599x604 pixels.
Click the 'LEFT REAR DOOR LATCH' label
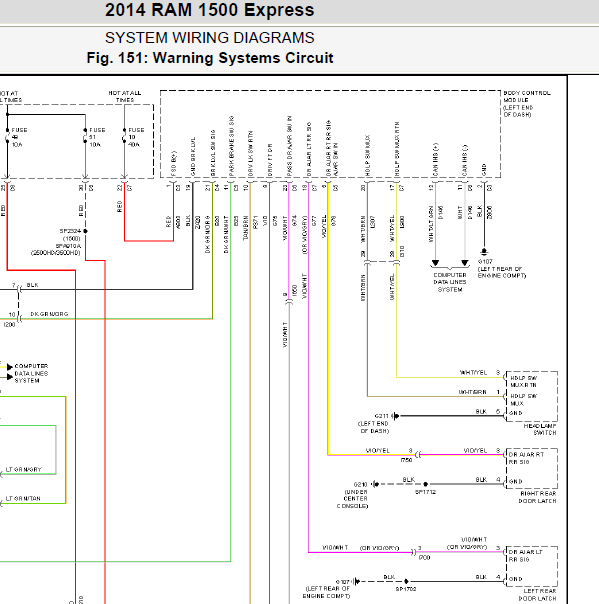538,594
